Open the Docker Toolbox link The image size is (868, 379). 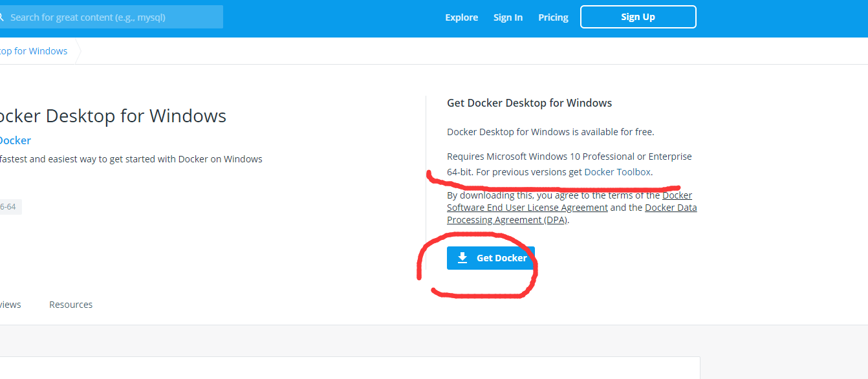click(x=618, y=172)
